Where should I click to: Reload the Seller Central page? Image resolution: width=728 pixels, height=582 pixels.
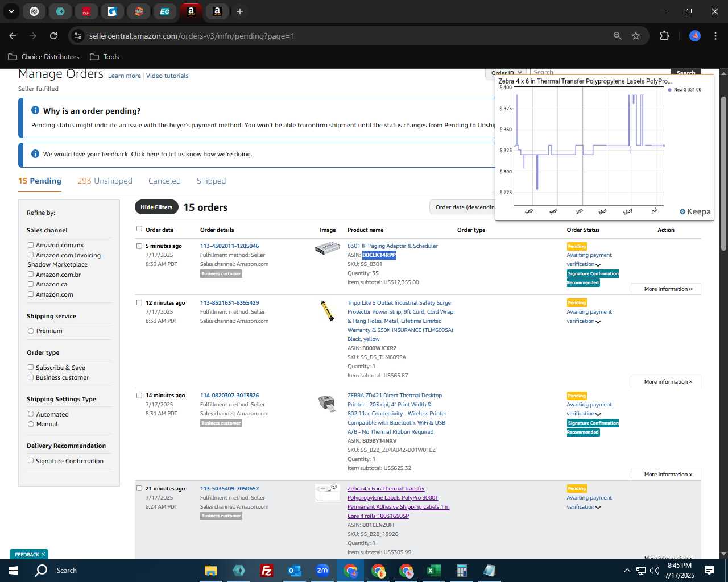(53, 36)
